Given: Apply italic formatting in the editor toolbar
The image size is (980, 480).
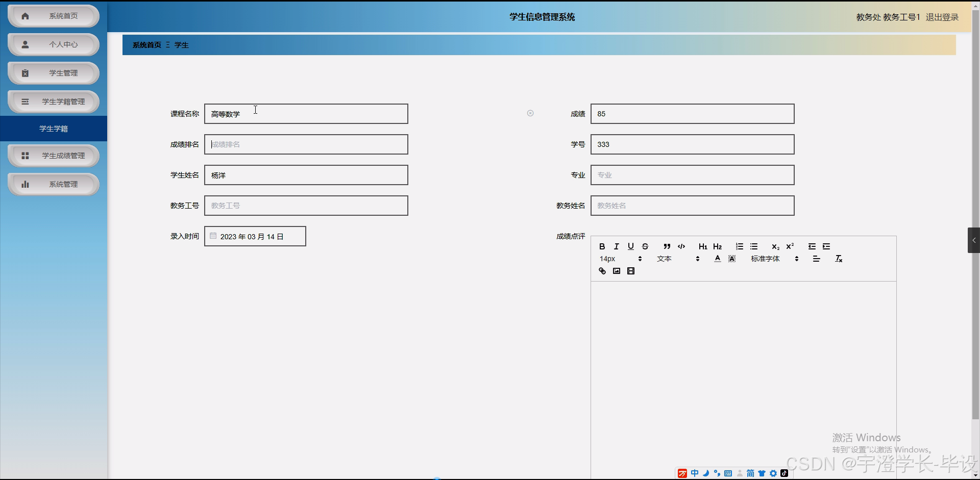Looking at the screenshot, I should [x=616, y=246].
